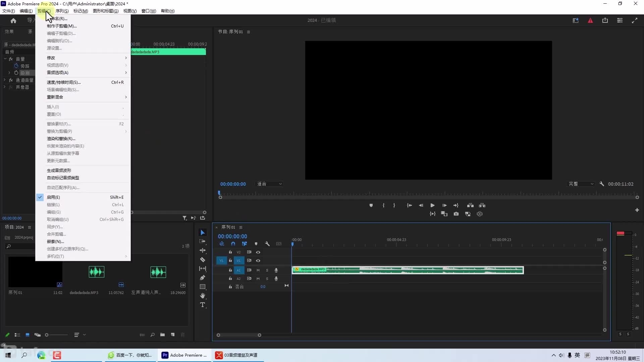
Task: Click Mark In bracket button
Action: click(x=383, y=205)
